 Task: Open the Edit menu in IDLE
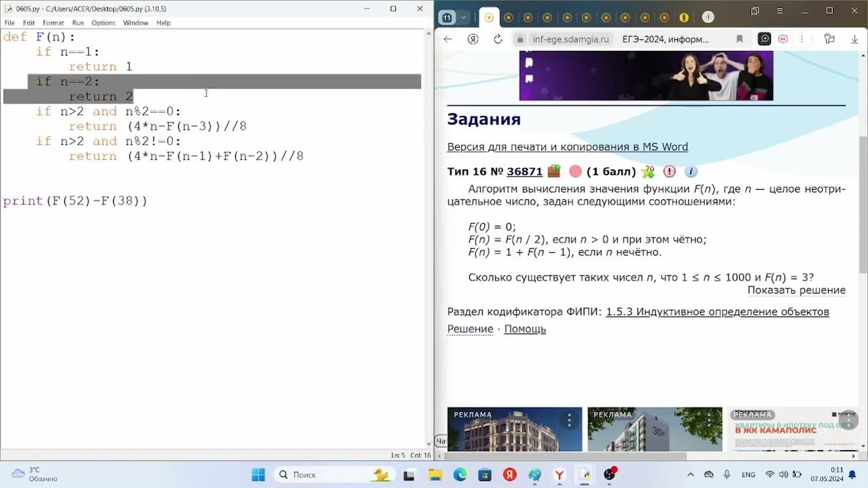tap(28, 22)
